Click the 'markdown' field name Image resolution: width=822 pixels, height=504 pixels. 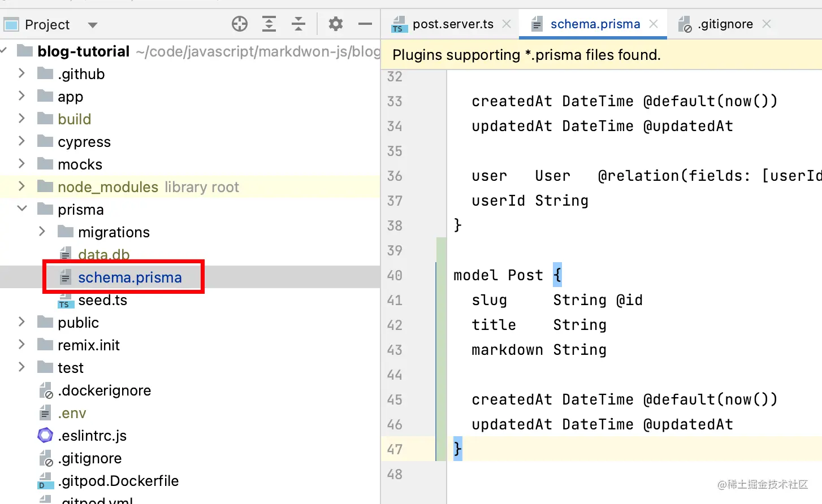508,350
